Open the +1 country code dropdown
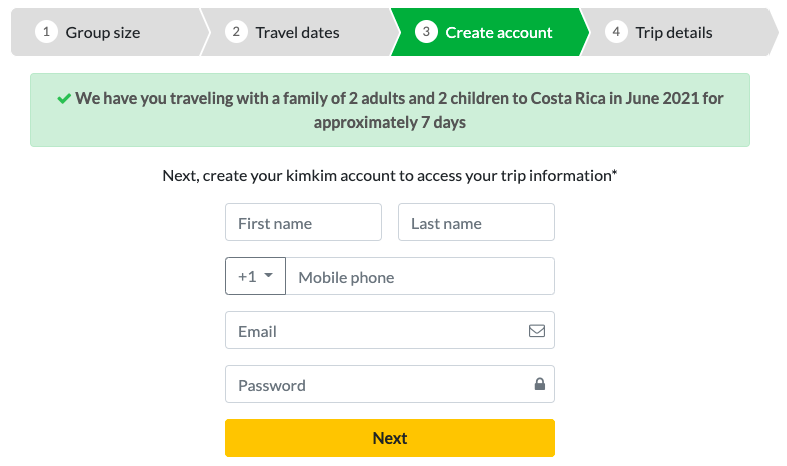Image resolution: width=787 pixels, height=466 pixels. tap(255, 277)
